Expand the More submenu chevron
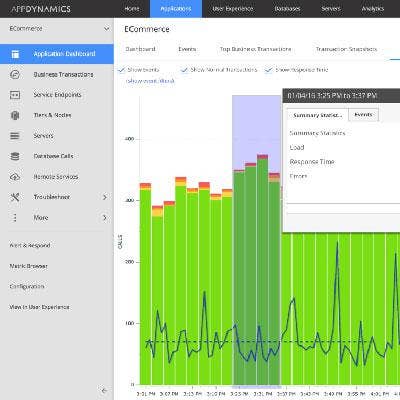The height and width of the screenshot is (400, 400). [105, 218]
